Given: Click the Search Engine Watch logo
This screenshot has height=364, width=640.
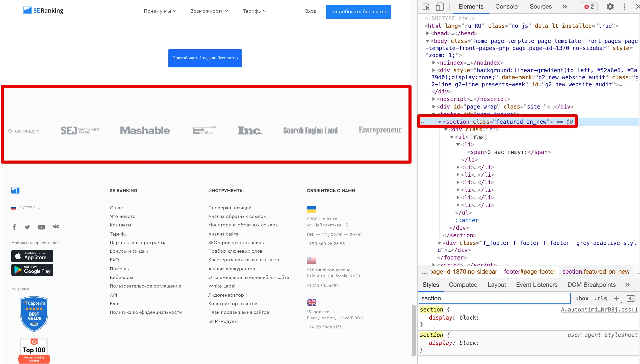Looking at the screenshot, I should [204, 131].
